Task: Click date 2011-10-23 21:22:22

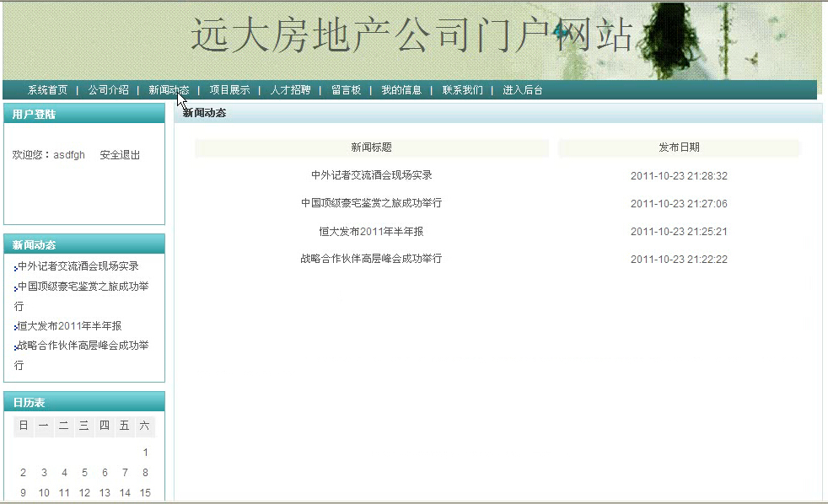Action: coord(679,260)
